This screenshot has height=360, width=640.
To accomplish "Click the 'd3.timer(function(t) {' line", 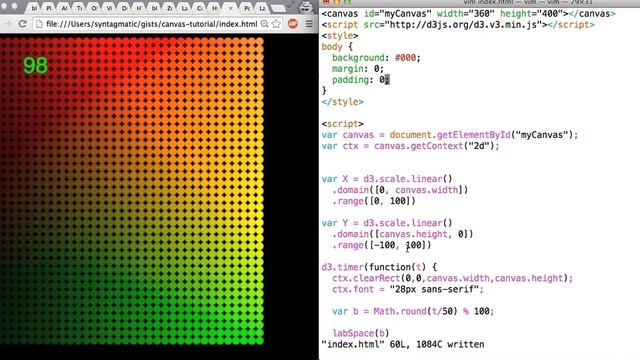I will [x=379, y=267].
